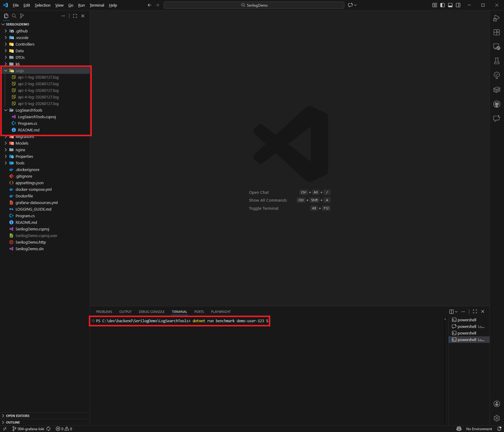
Task: Open the Run and Debug sidebar icon
Action: [497, 18]
